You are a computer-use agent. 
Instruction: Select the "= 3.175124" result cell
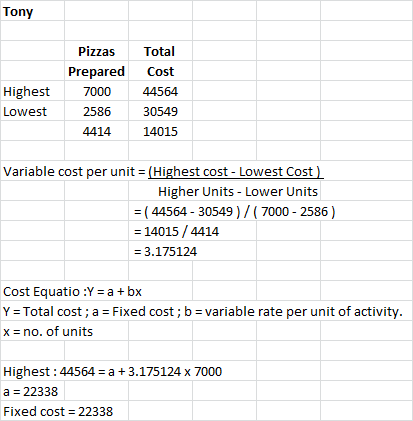[165, 251]
